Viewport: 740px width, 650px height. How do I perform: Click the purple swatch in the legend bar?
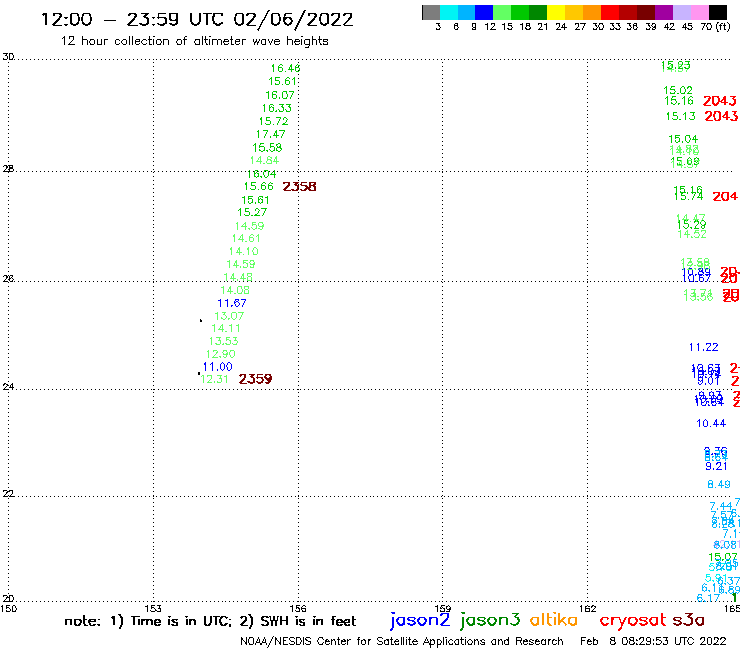coord(664,12)
